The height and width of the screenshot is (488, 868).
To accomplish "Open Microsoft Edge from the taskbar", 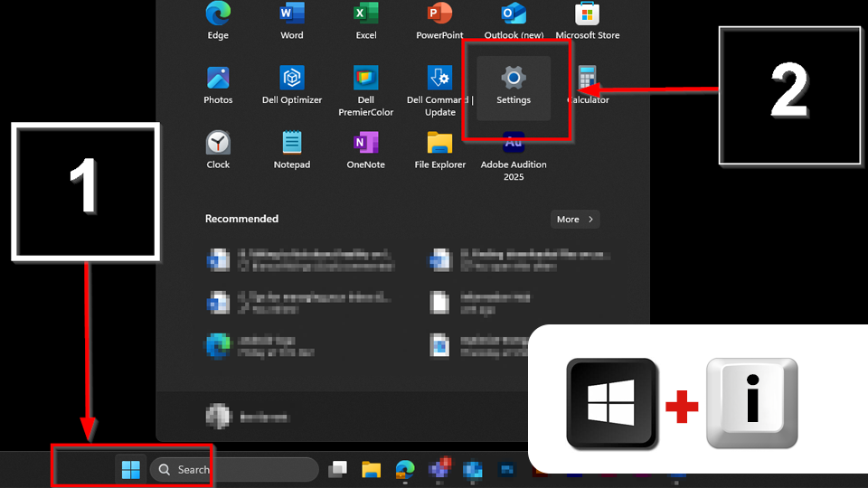I will 405,470.
